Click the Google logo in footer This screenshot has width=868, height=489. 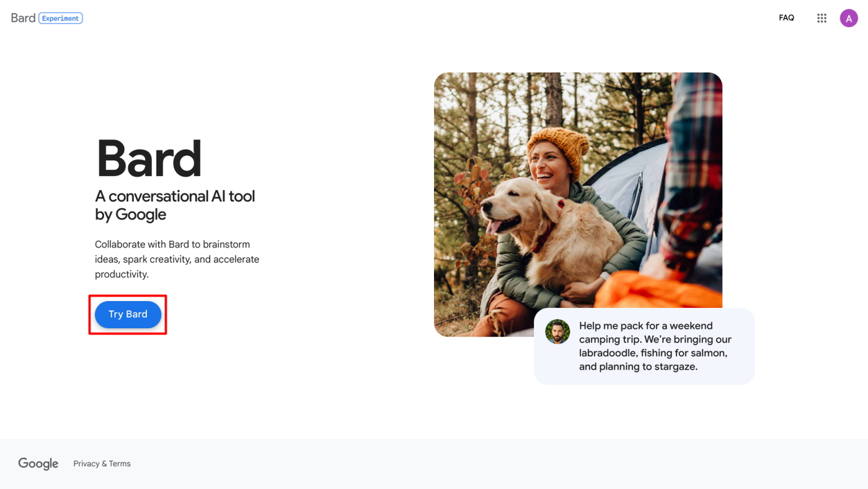tap(38, 464)
